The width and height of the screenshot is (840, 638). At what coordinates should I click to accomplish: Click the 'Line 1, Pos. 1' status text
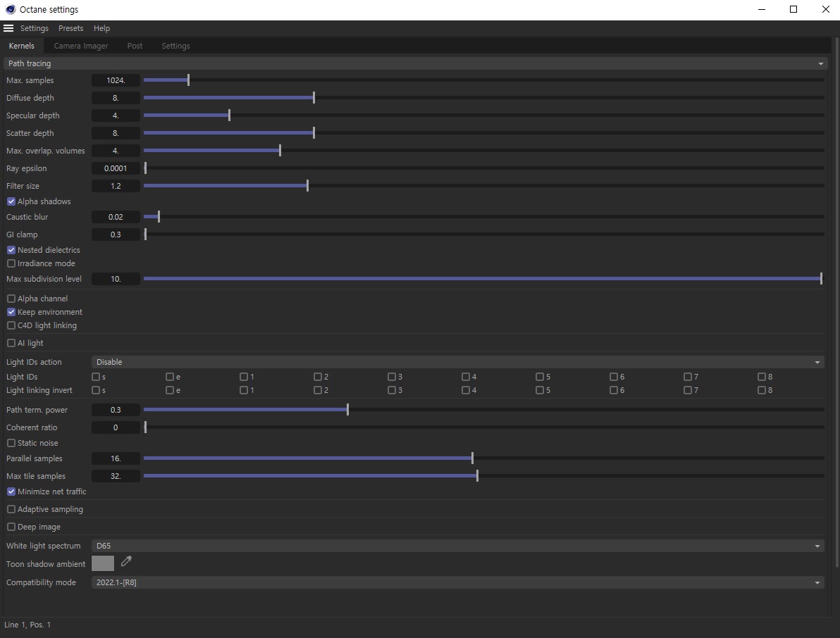27,625
